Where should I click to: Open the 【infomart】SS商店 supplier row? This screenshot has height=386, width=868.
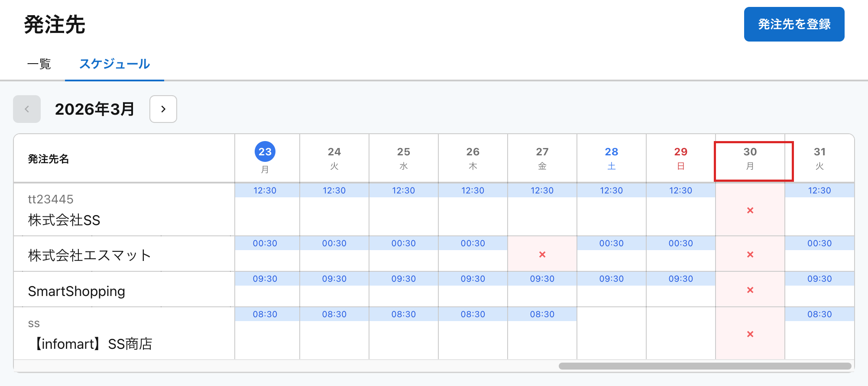pos(92,344)
